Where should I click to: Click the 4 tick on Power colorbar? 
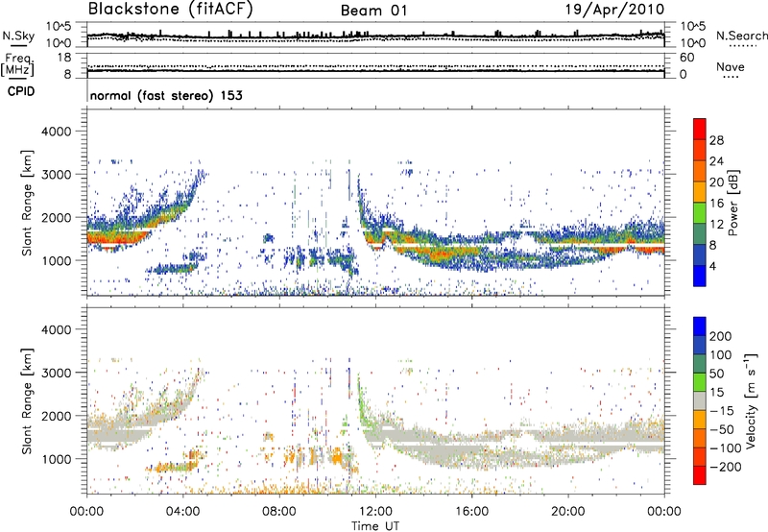pos(712,266)
